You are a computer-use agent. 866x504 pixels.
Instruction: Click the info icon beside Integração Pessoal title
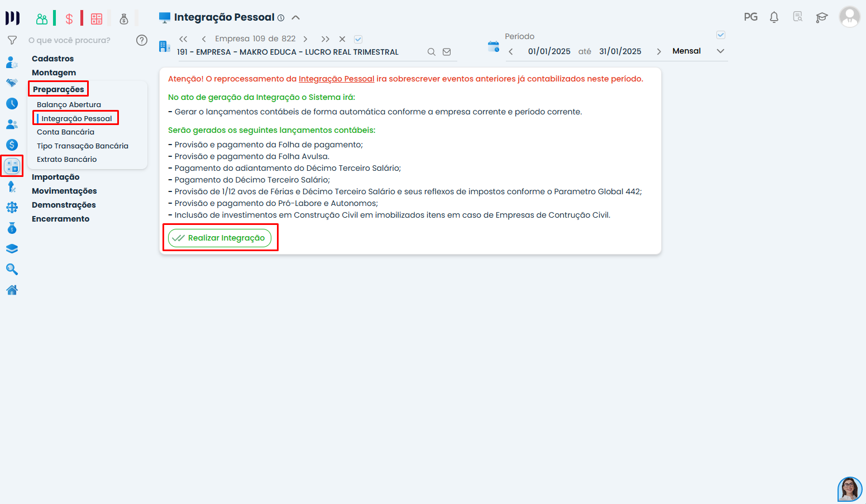281,18
